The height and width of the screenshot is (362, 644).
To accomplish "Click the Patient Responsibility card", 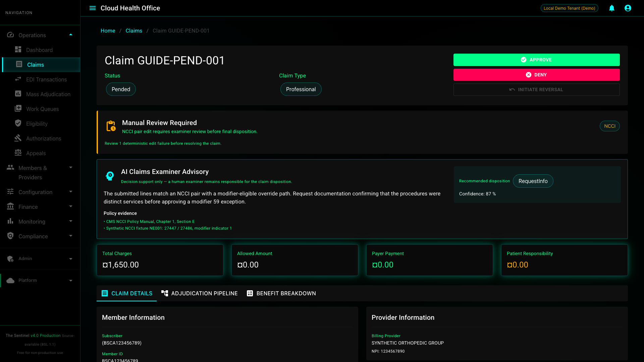I will 565,260.
